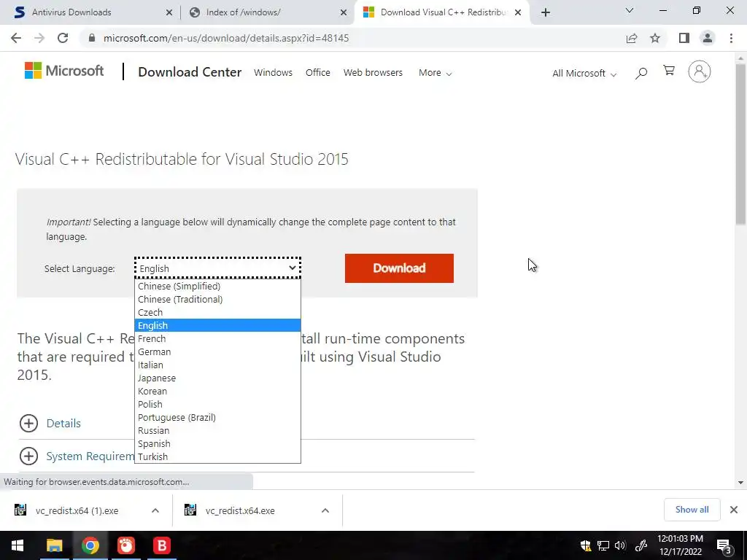Select Russian in the language list
747x560 pixels.
click(217, 430)
